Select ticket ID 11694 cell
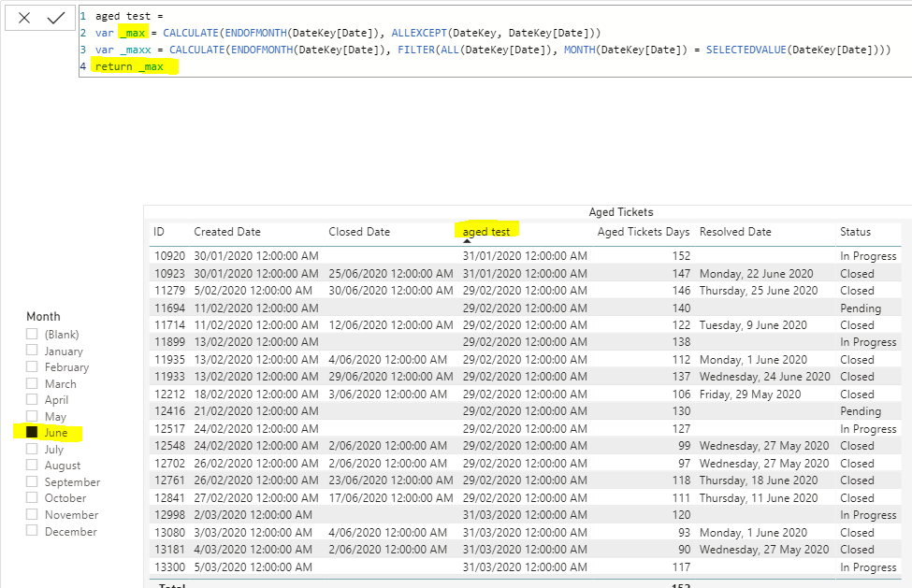The width and height of the screenshot is (912, 588). pos(169,308)
